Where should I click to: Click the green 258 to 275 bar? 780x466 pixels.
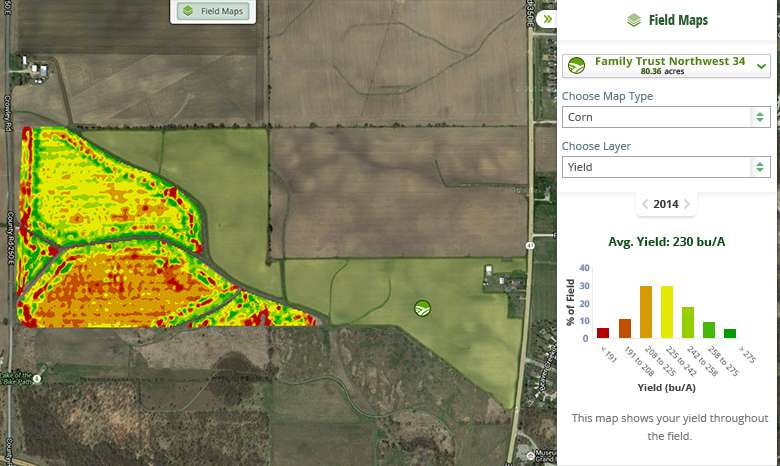709,330
